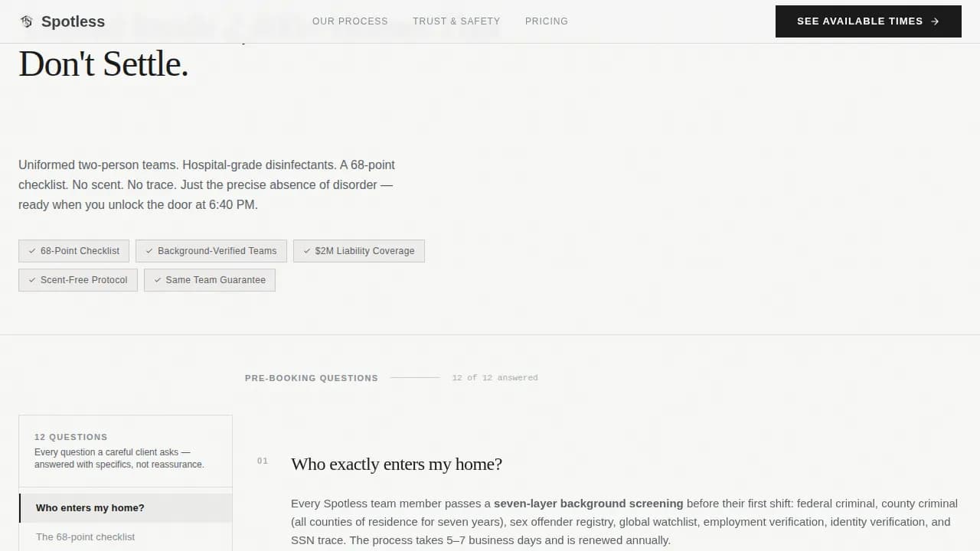
Task: Click the Scent-Free Protocol badge
Action: pos(78,280)
